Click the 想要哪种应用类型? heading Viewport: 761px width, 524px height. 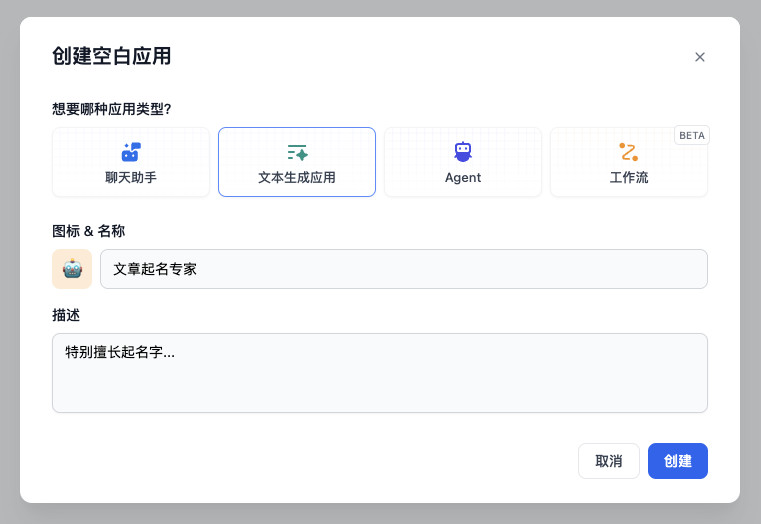[x=112, y=109]
